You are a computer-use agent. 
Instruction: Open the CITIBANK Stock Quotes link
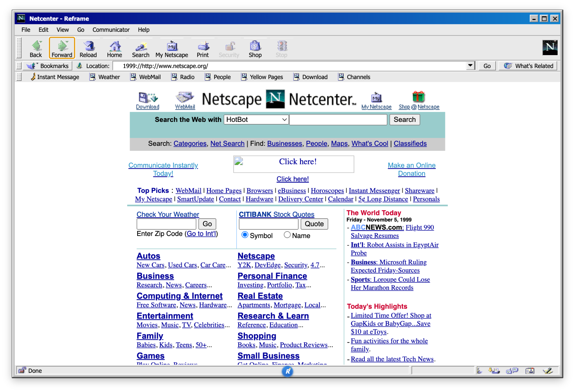point(276,214)
